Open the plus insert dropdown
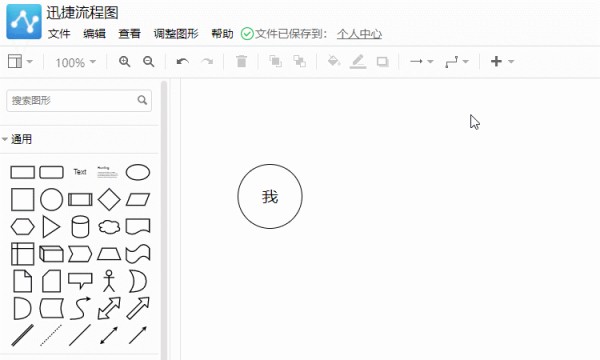Screen dimensions: 600x360 click(502, 61)
